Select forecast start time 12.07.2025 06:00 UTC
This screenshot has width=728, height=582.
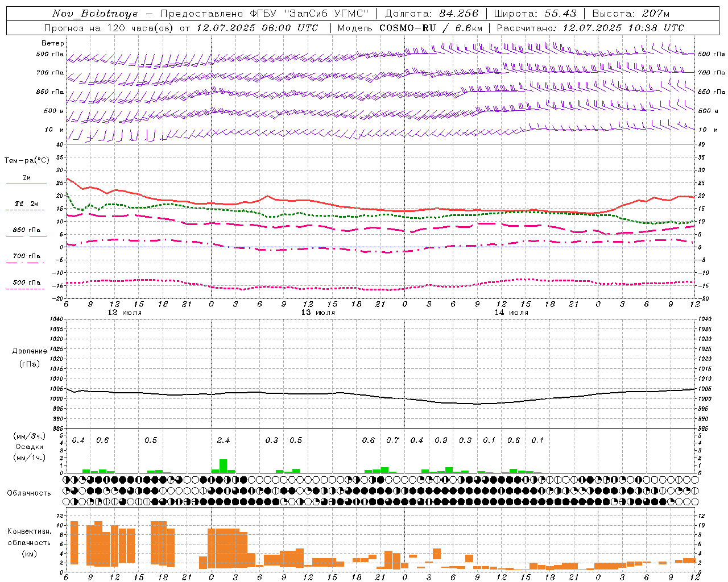257,27
